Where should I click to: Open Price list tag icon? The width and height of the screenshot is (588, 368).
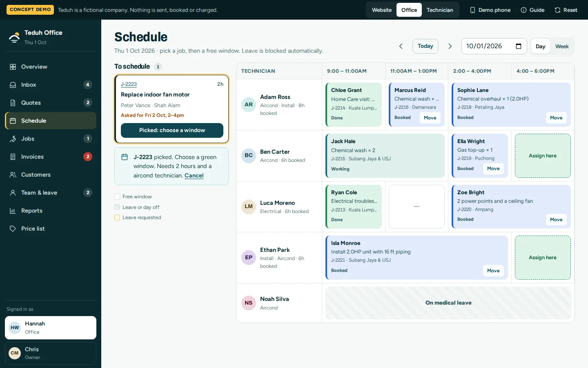coord(13,229)
